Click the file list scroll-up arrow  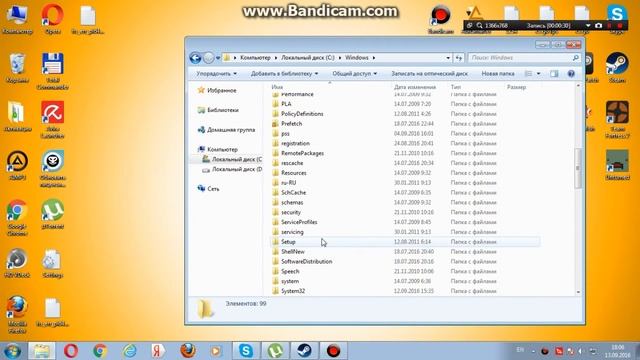(x=578, y=86)
